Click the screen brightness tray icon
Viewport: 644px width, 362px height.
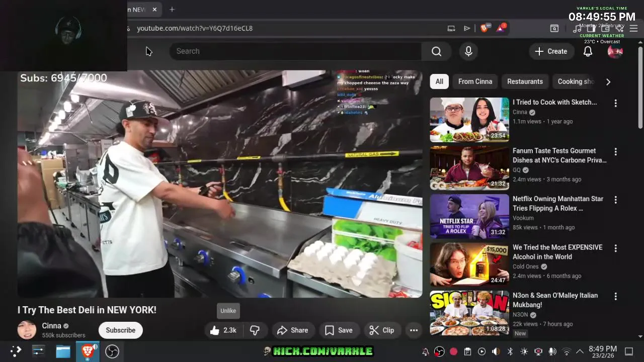point(524,351)
